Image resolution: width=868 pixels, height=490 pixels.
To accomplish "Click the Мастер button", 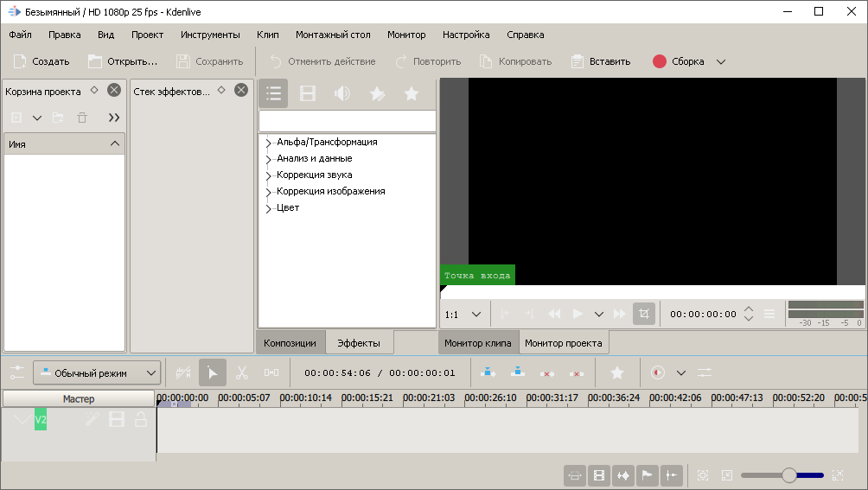I will coord(79,398).
